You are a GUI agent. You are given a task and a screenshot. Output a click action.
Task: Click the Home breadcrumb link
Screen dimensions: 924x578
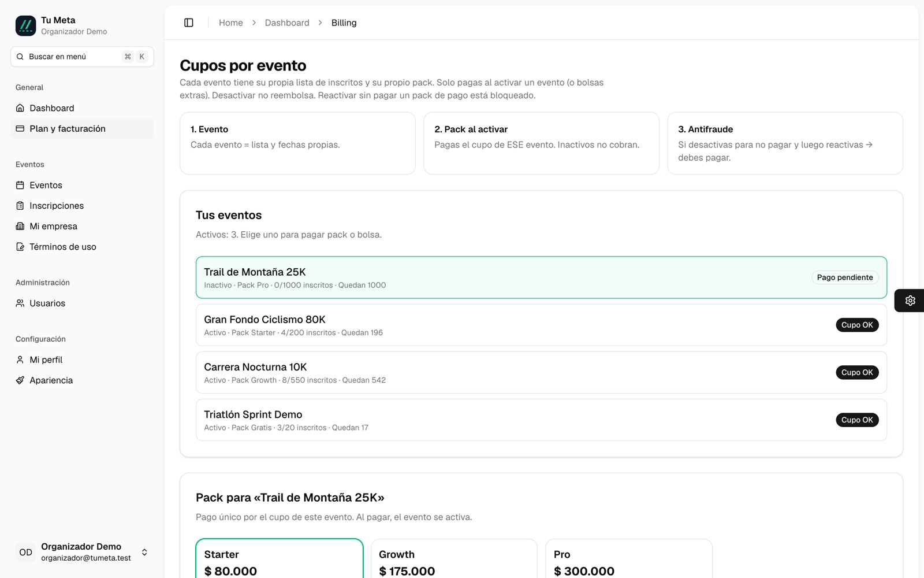pos(231,23)
